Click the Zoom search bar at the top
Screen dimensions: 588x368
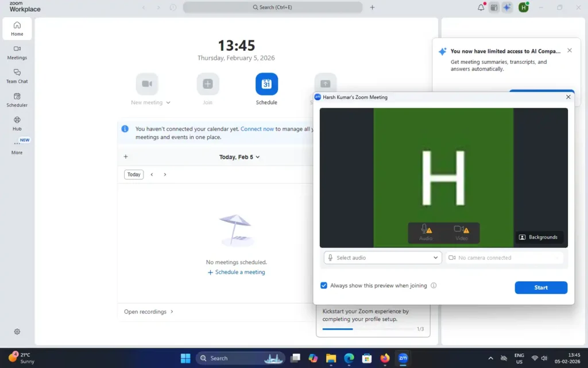coord(272,7)
